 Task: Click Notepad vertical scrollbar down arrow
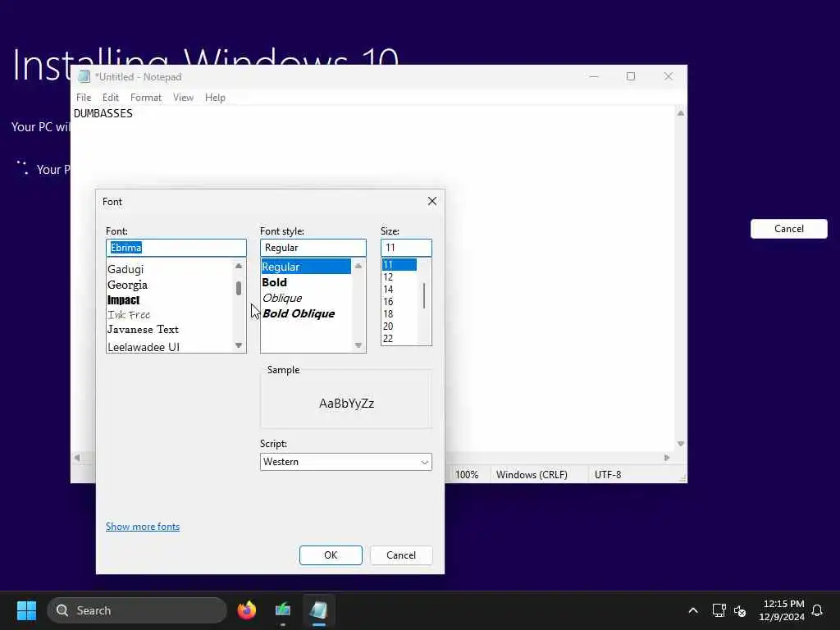(x=680, y=444)
